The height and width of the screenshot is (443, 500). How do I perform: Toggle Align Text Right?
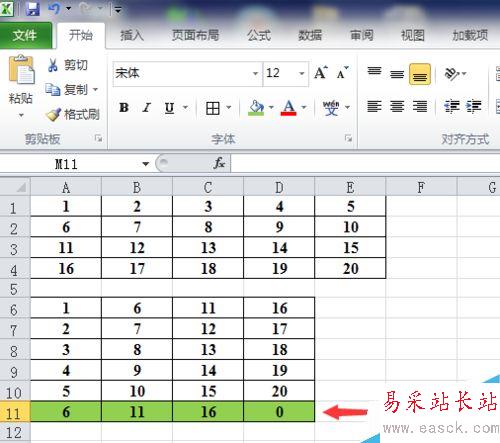point(420,107)
